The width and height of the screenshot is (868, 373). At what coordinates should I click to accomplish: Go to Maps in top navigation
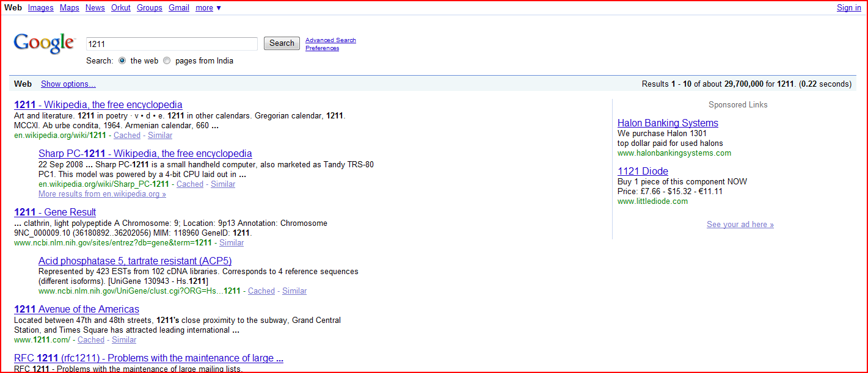point(70,8)
